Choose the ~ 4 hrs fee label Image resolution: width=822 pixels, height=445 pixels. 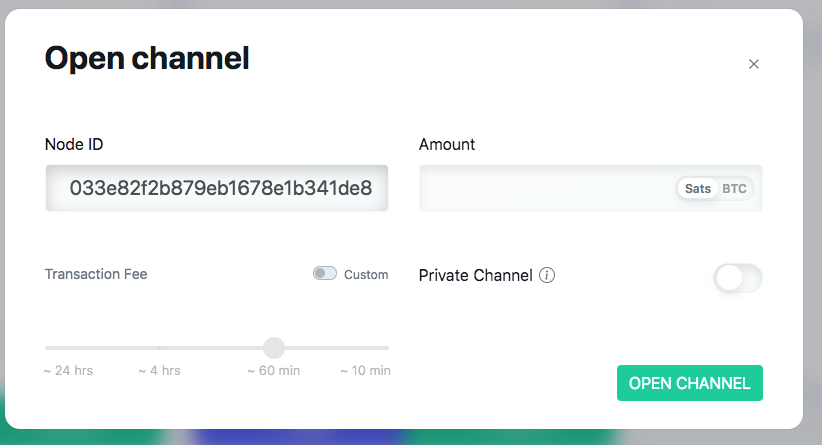coord(159,371)
